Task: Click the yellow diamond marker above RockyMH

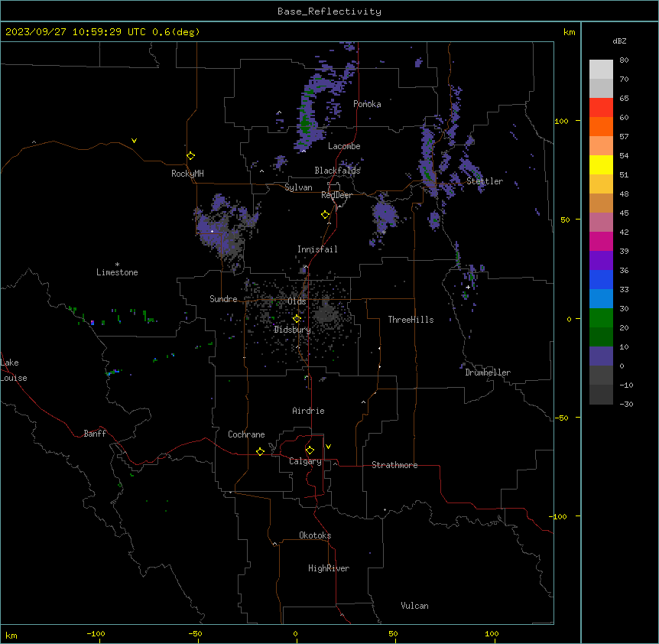Action: click(x=191, y=156)
